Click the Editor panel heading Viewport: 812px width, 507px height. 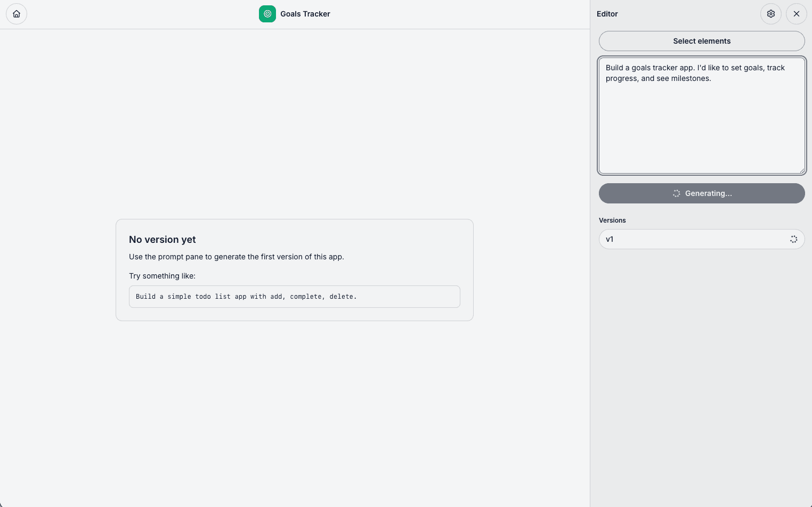click(607, 14)
